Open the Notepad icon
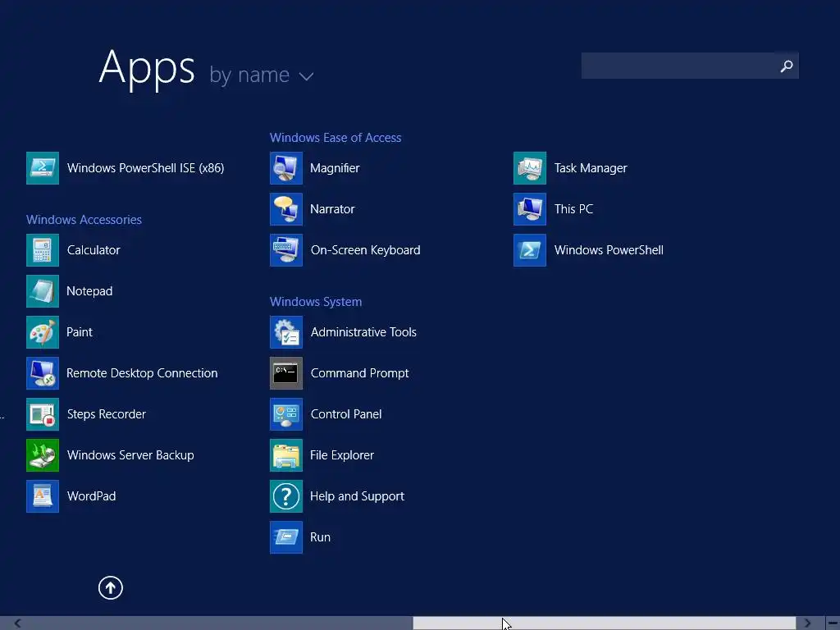Screen dimensions: 840x630 click(x=43, y=291)
